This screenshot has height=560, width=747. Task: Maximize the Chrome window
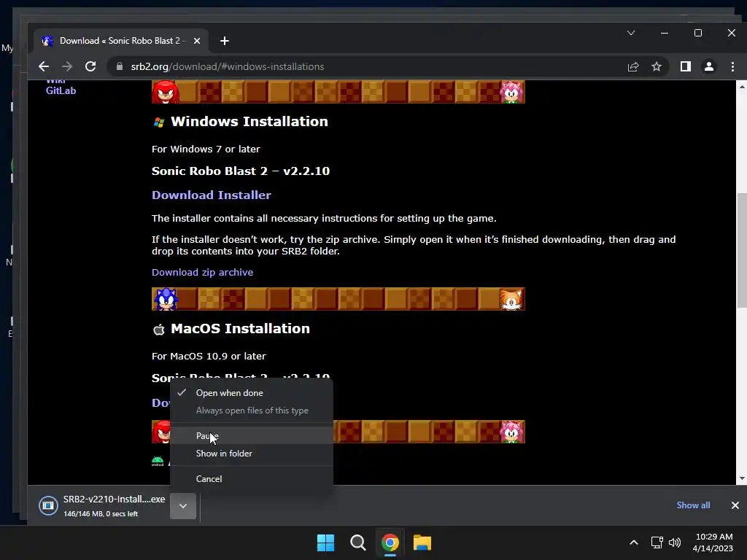(x=698, y=33)
